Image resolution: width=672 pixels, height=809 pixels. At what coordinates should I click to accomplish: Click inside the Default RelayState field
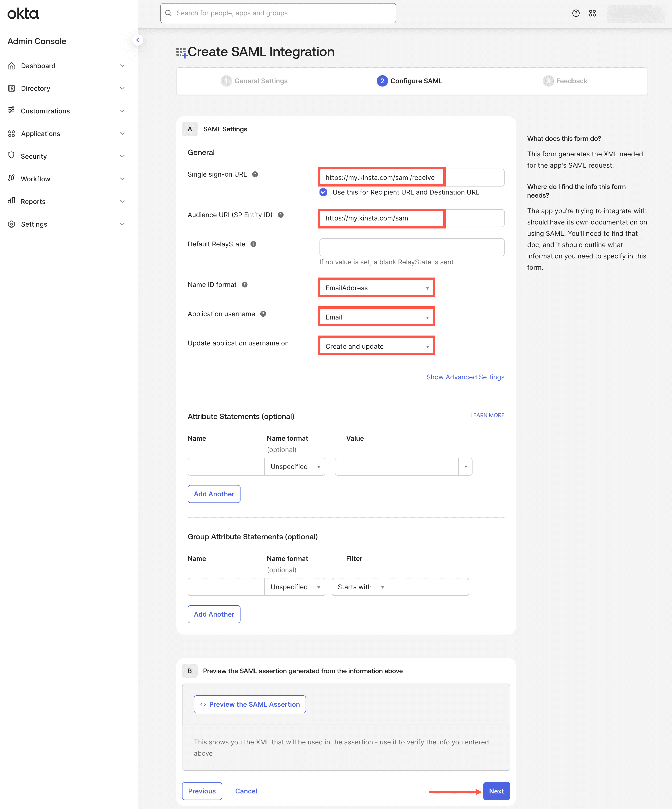(411, 247)
